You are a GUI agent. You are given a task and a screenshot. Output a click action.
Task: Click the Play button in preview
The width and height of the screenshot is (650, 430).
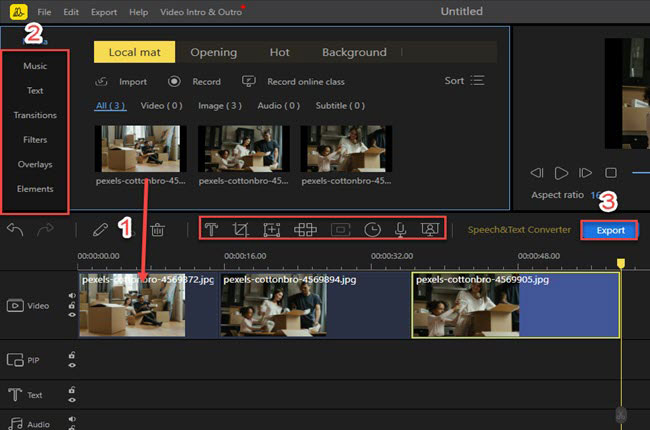(561, 173)
